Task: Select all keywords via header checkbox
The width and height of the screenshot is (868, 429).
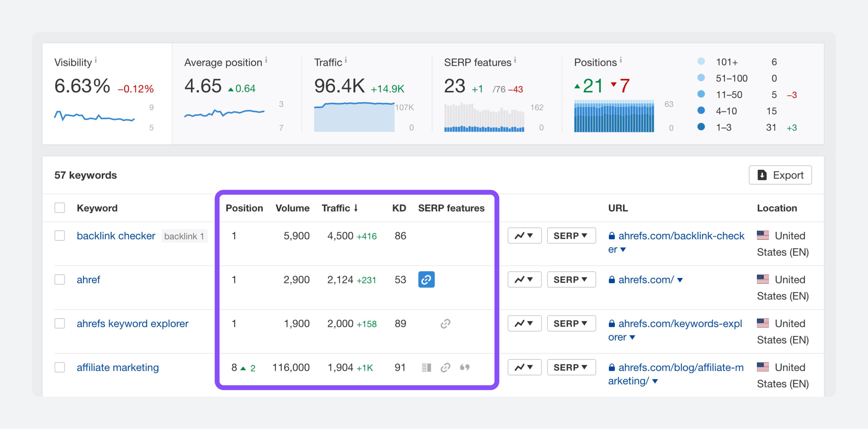Action: 60,208
